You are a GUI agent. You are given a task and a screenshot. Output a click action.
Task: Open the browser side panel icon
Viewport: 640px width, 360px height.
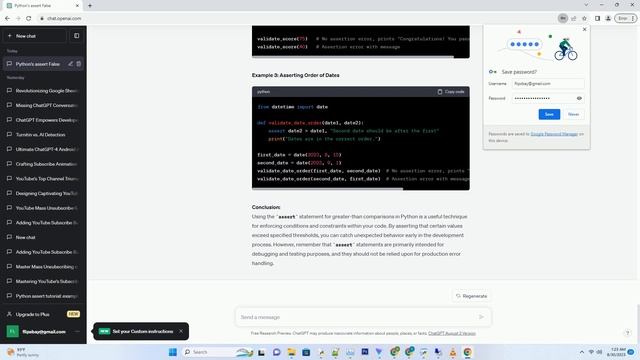pyautogui.click(x=597, y=18)
